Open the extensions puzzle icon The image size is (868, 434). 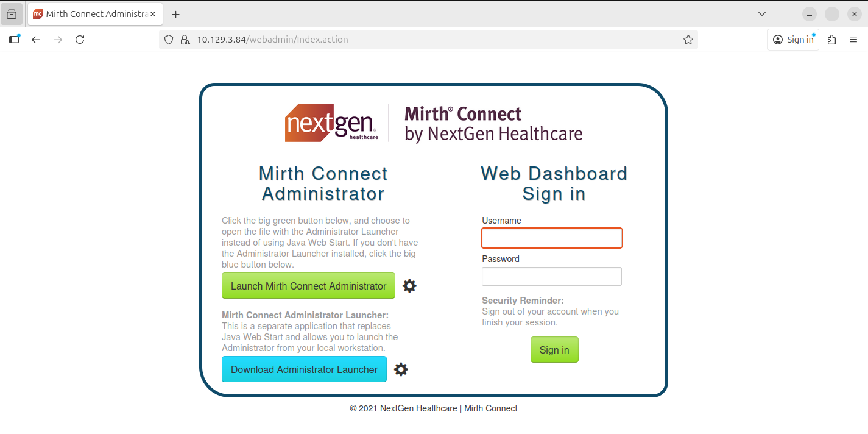[x=832, y=40]
